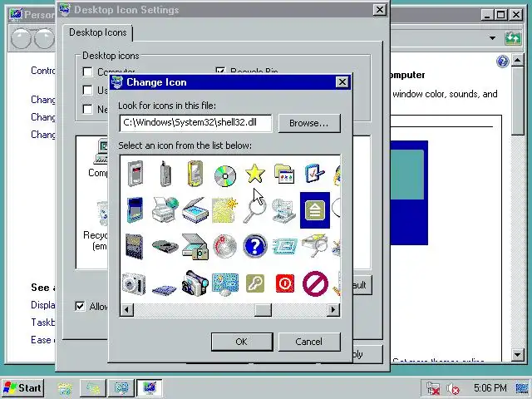Click the refresh icon in Personalization window
The width and height of the screenshot is (532, 399).
pos(512,38)
